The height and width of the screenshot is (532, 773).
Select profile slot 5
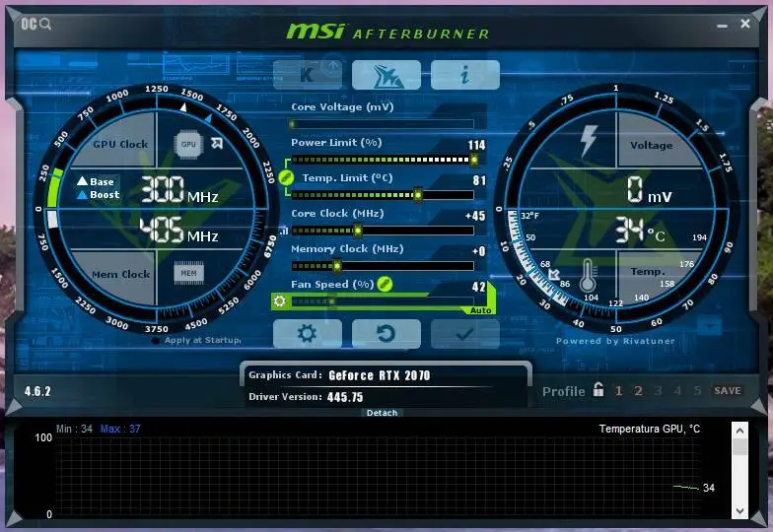tap(697, 390)
